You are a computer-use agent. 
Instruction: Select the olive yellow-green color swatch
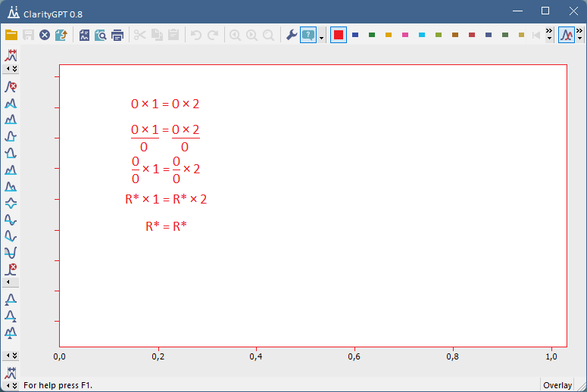439,35
